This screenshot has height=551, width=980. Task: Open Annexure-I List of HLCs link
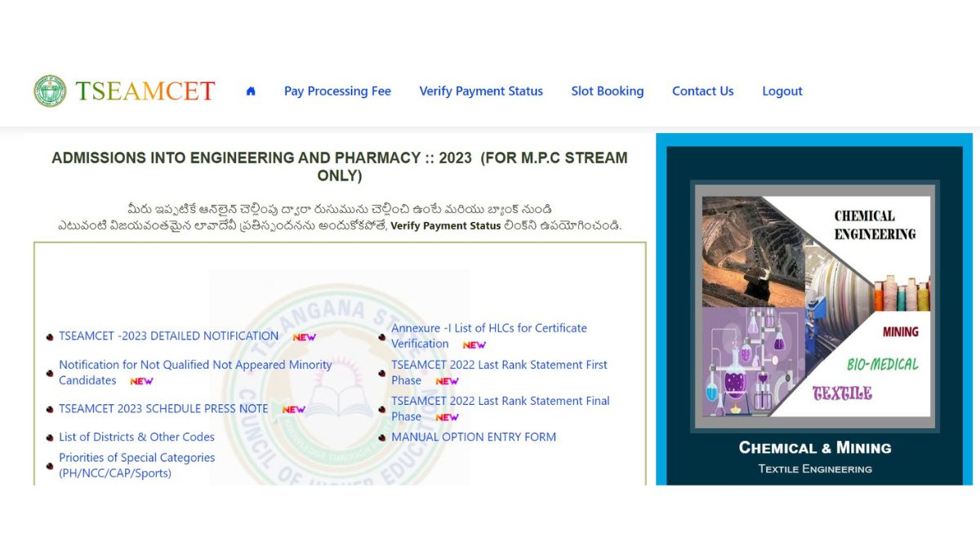tap(488, 328)
